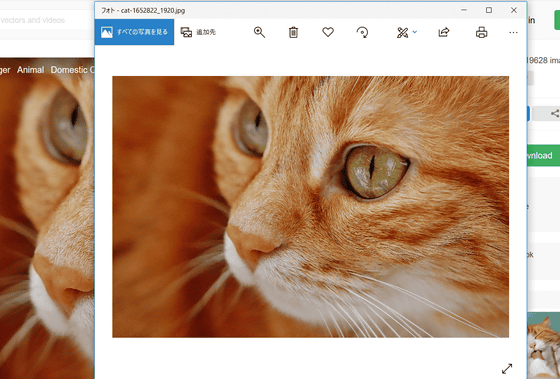Add photo to favorites with the heart icon

coord(328,32)
